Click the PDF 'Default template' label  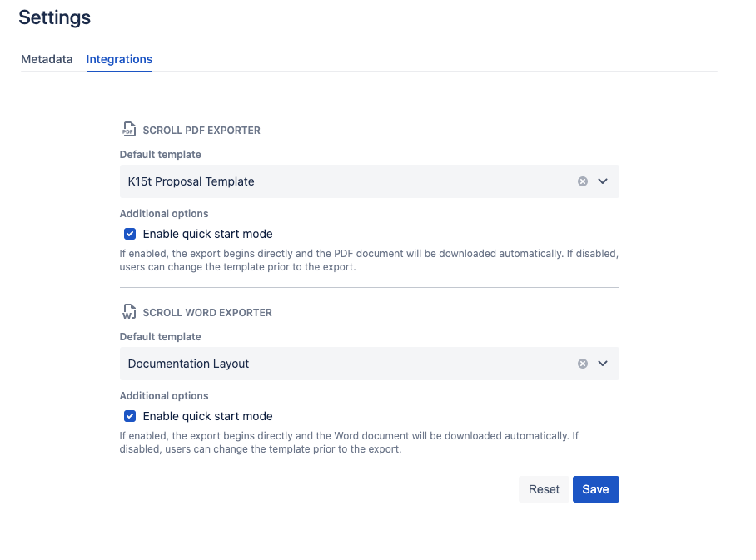[x=160, y=155]
